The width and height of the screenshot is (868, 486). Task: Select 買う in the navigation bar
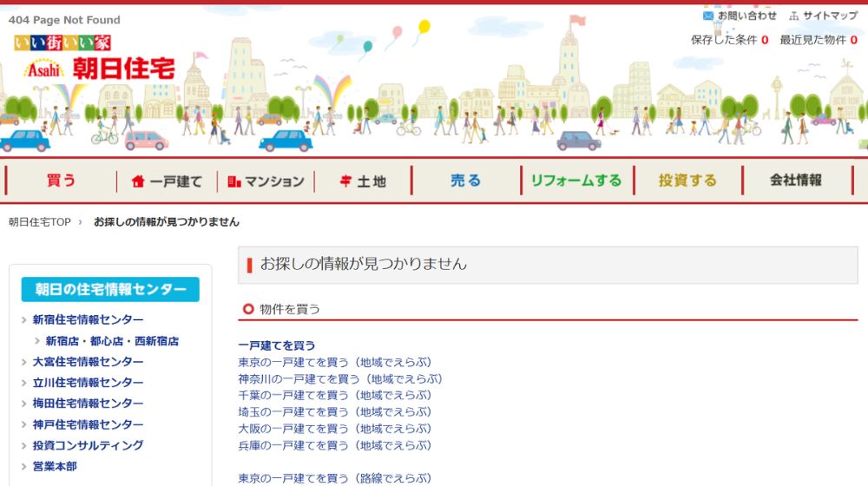point(61,181)
